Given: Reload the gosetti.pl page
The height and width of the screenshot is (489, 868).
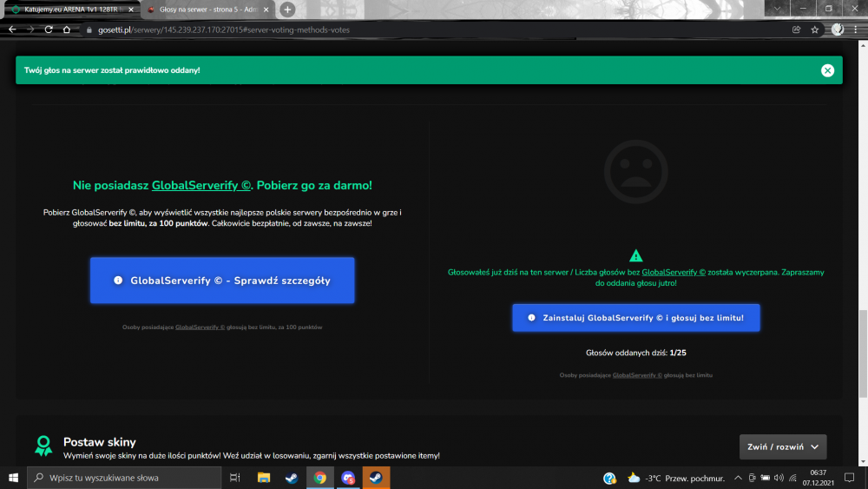Looking at the screenshot, I should tap(49, 30).
